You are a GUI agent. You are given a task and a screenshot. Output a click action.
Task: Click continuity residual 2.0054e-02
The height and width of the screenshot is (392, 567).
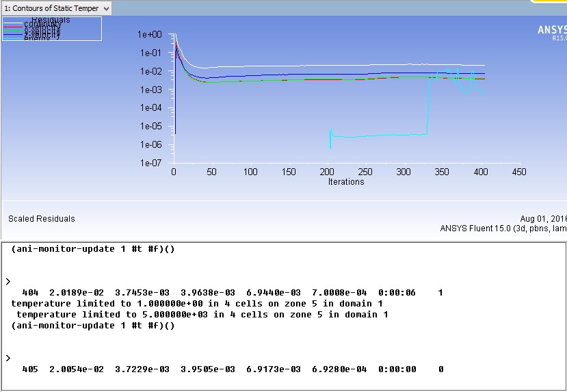[x=77, y=369]
